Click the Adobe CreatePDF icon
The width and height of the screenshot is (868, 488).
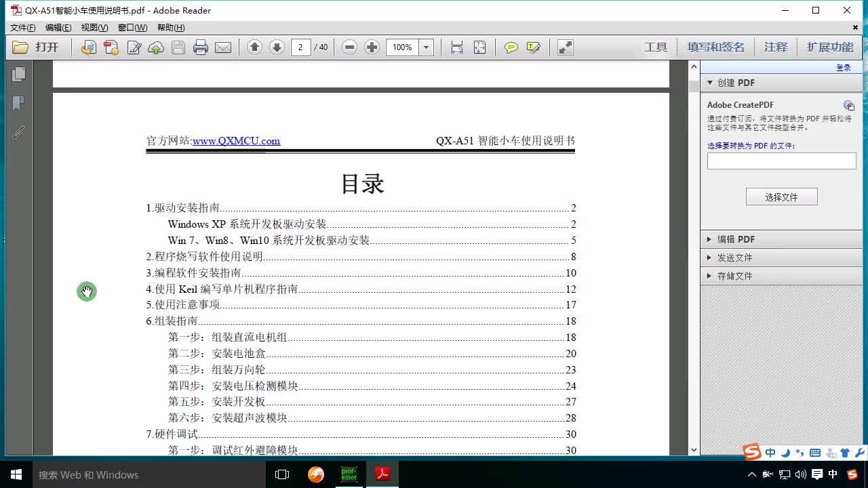click(848, 105)
